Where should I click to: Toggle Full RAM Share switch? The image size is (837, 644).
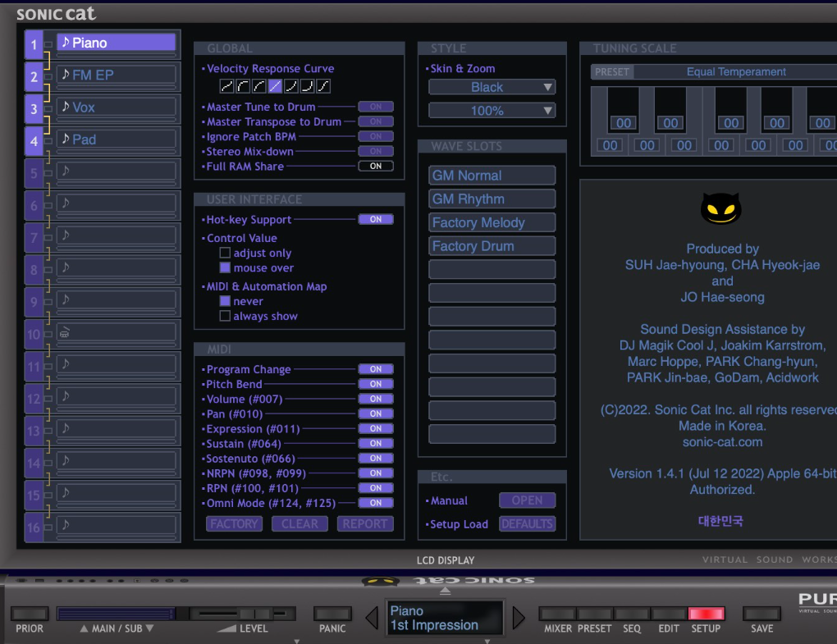pyautogui.click(x=376, y=166)
